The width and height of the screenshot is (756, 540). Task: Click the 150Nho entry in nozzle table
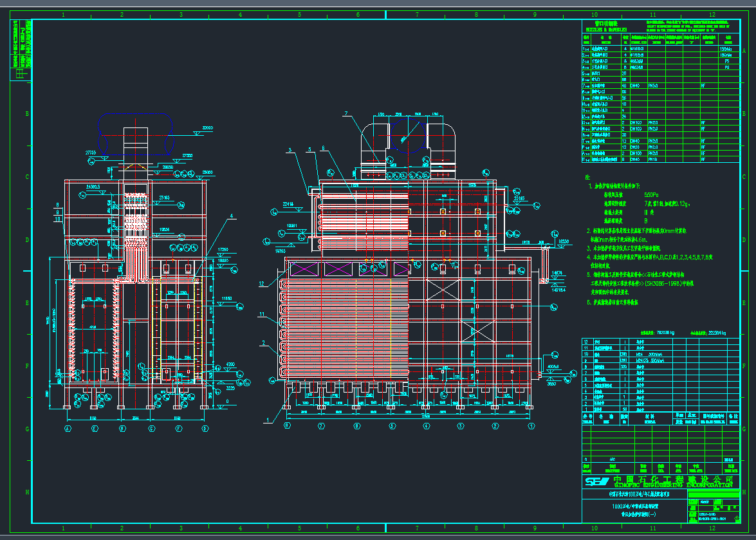(x=726, y=48)
